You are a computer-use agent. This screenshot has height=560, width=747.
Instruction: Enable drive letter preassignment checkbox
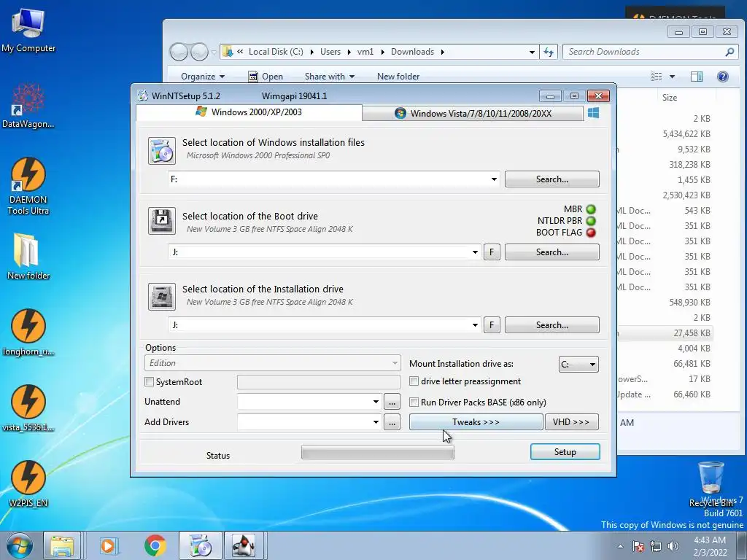click(414, 381)
